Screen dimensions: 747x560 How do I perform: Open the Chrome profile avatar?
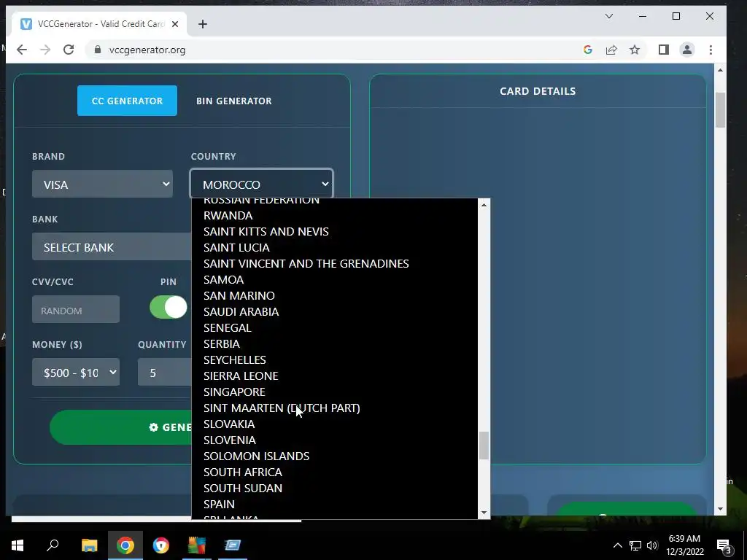(x=687, y=50)
